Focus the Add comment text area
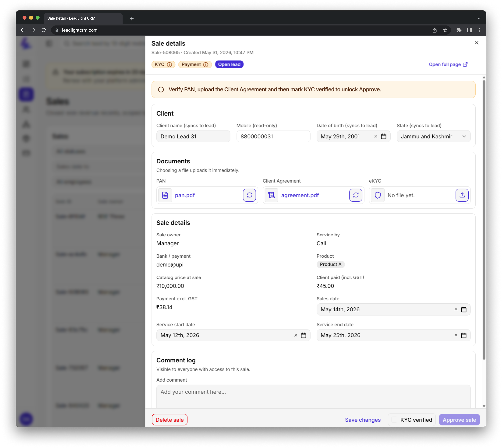The width and height of the screenshot is (502, 448). tap(313, 397)
